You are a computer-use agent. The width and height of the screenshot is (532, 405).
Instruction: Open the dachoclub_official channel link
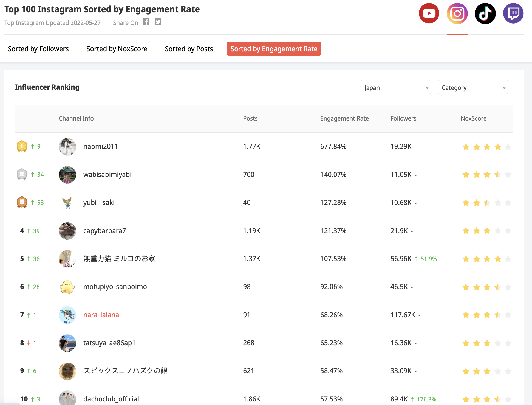click(x=111, y=399)
